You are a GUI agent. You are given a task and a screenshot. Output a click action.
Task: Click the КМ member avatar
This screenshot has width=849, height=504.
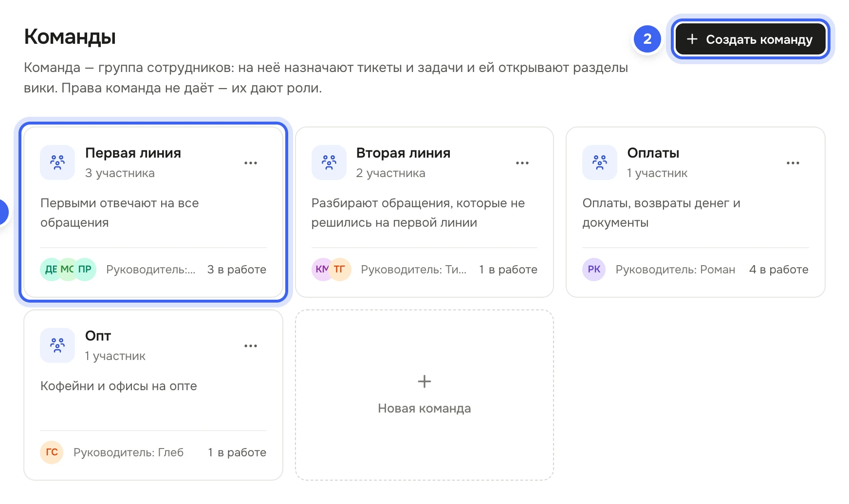coord(321,270)
